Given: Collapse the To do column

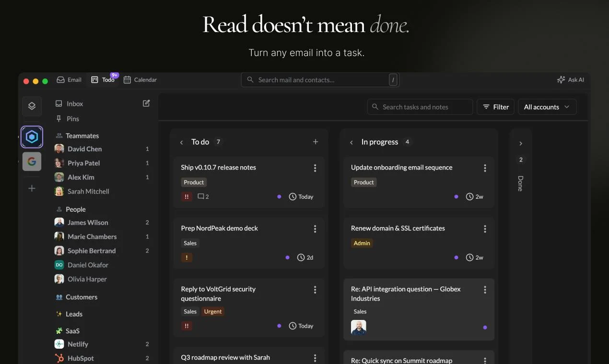Looking at the screenshot, I should coord(181,142).
